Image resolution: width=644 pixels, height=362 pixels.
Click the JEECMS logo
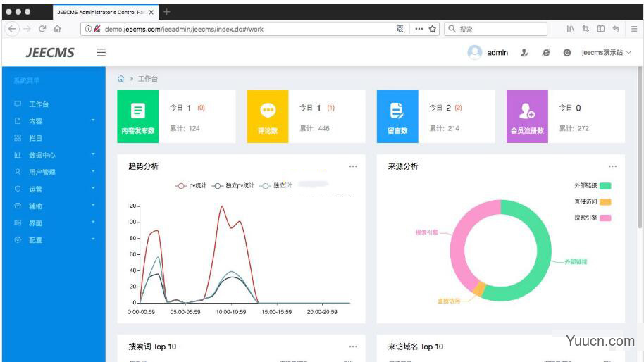[50, 53]
